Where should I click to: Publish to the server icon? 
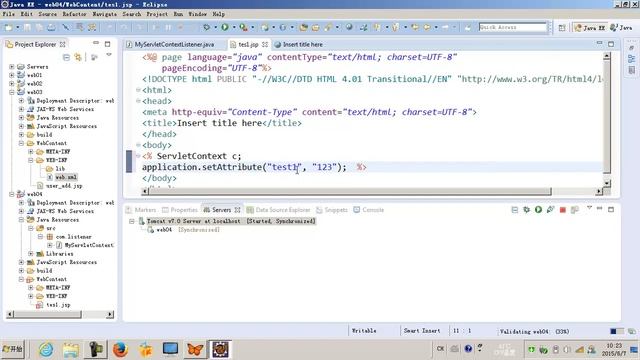(575, 210)
